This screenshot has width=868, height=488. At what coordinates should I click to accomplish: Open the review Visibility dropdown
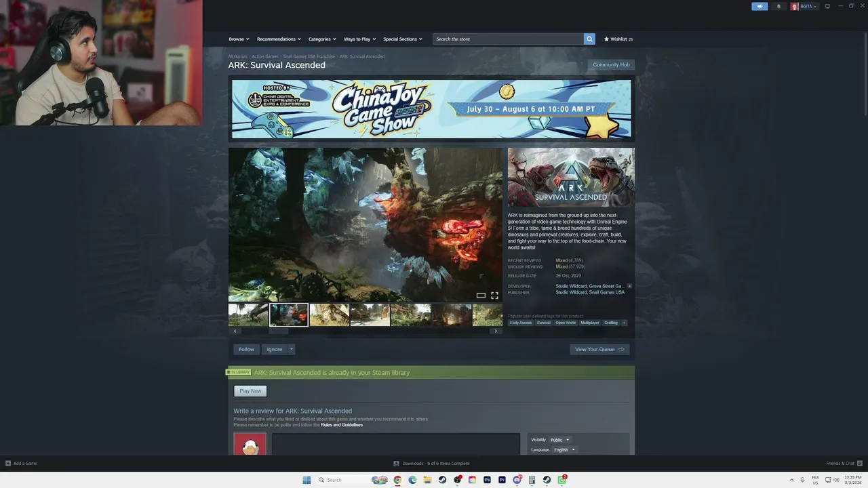click(x=559, y=440)
